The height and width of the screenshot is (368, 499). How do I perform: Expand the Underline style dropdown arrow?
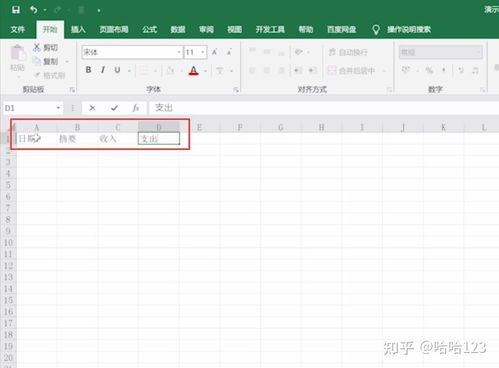coord(129,71)
